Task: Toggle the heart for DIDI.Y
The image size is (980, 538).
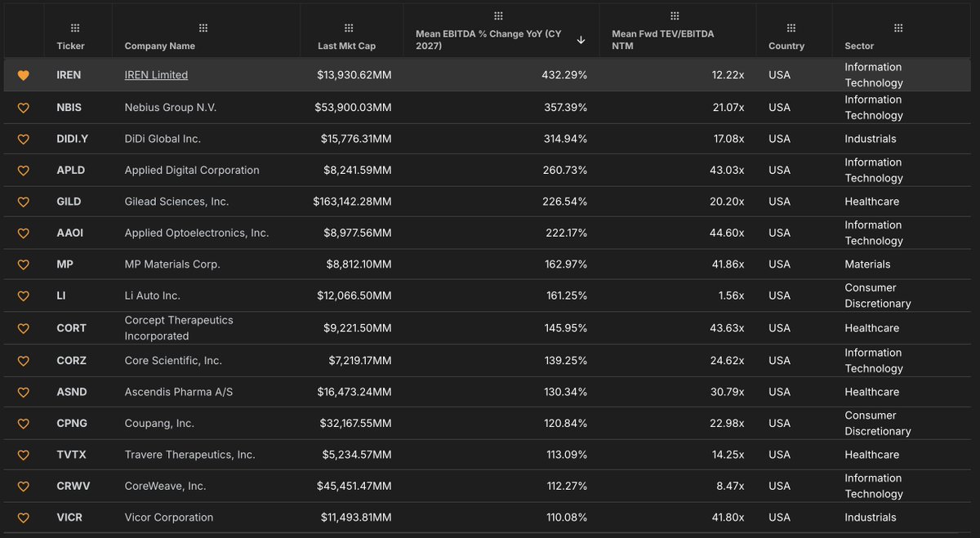Action: click(x=23, y=139)
